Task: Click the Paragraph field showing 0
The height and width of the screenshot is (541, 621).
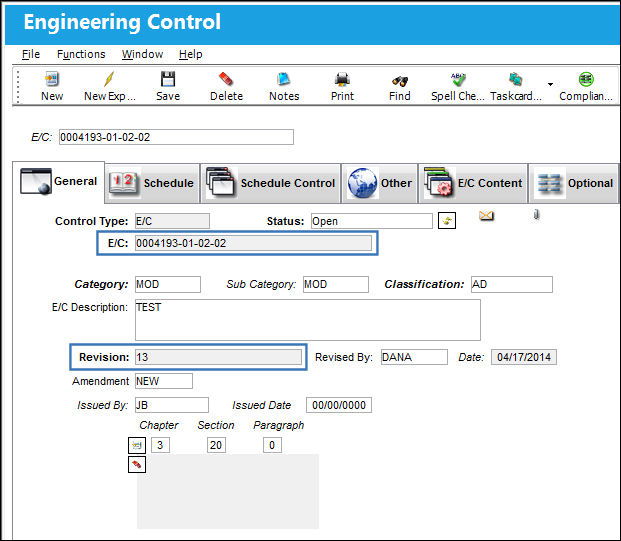Action: pos(272,445)
